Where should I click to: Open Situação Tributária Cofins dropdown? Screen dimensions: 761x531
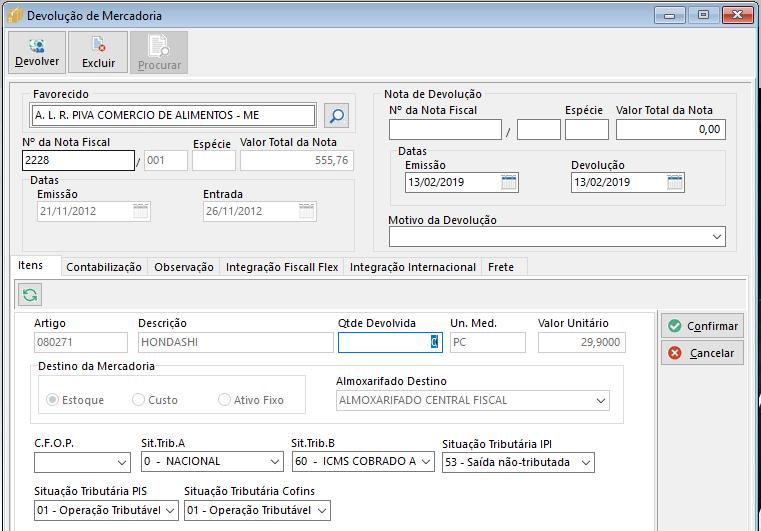point(321,511)
